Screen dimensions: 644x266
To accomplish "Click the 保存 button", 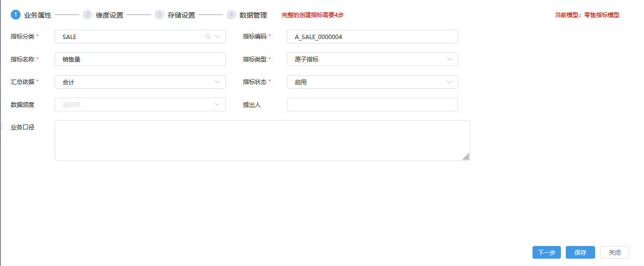I will click(x=580, y=252).
